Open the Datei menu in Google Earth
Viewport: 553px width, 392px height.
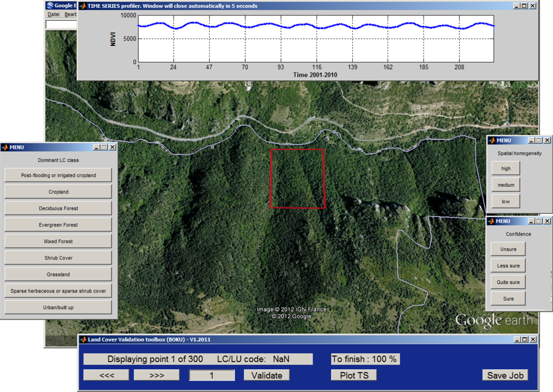click(53, 14)
